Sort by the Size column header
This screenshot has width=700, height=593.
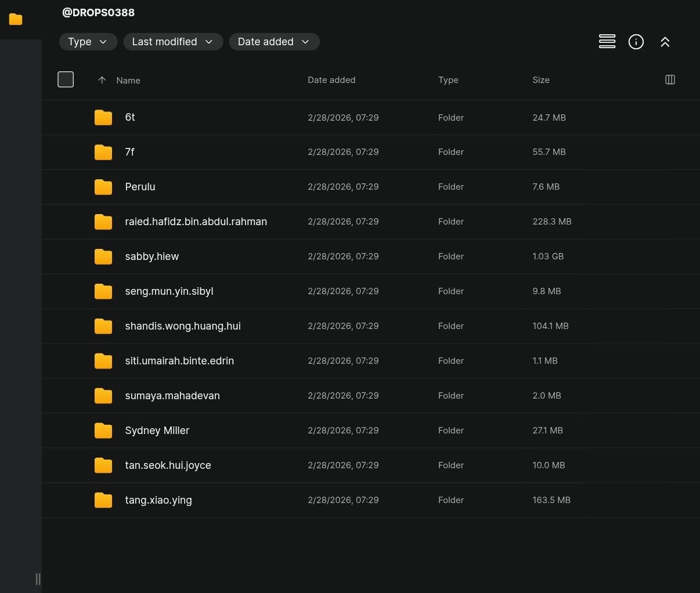tap(540, 80)
